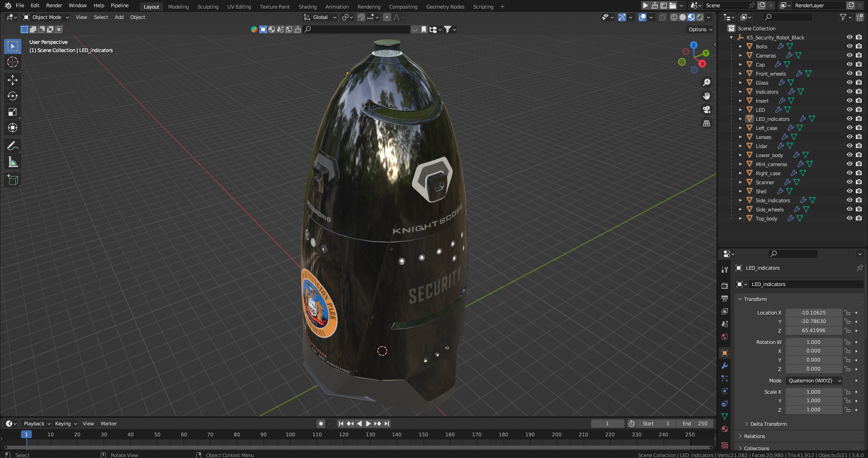Switch to wireframe viewport shading
The height and width of the screenshot is (458, 868).
click(x=674, y=17)
